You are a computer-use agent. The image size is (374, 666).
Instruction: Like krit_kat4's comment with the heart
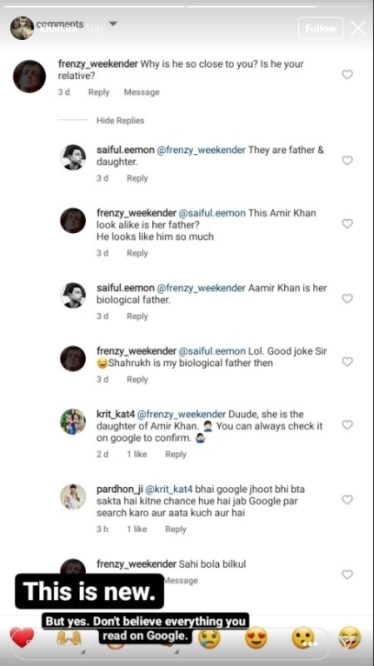click(347, 425)
